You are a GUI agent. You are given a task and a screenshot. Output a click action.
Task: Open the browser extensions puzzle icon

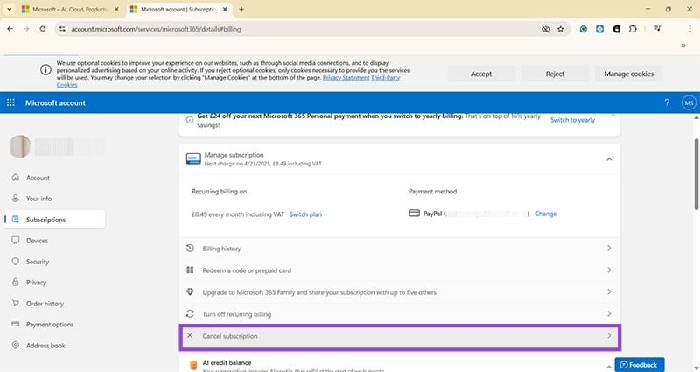tap(633, 29)
